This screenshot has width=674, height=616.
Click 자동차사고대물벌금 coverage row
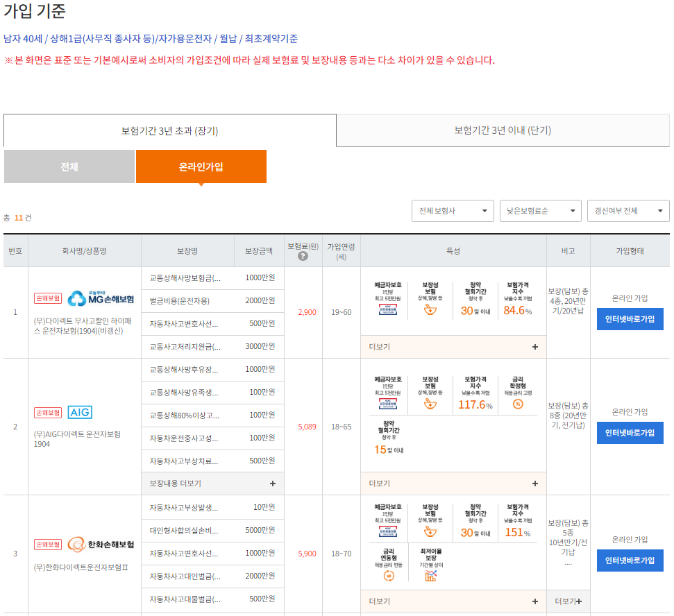pos(213,599)
